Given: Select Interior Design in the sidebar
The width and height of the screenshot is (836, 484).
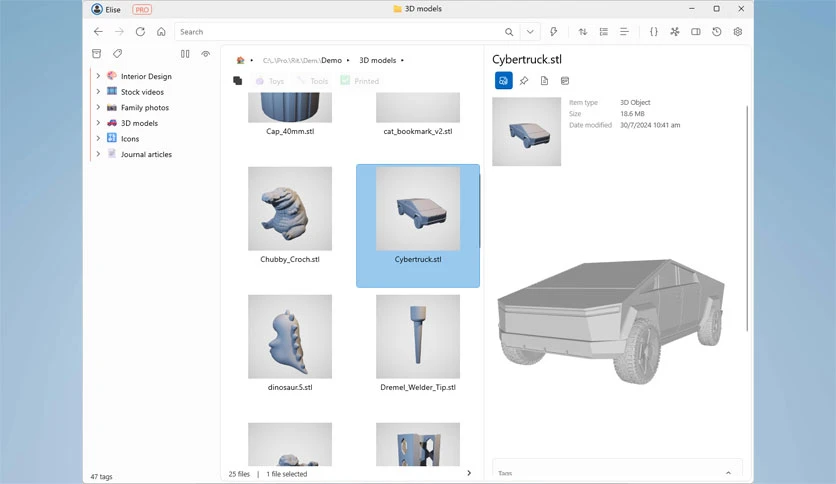Looking at the screenshot, I should (146, 76).
